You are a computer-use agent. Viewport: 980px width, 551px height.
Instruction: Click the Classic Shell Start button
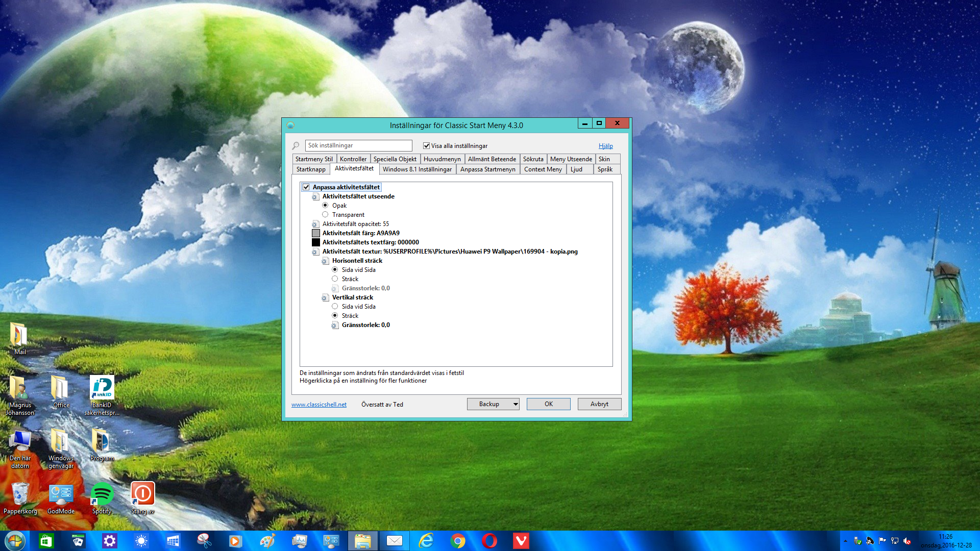click(14, 541)
